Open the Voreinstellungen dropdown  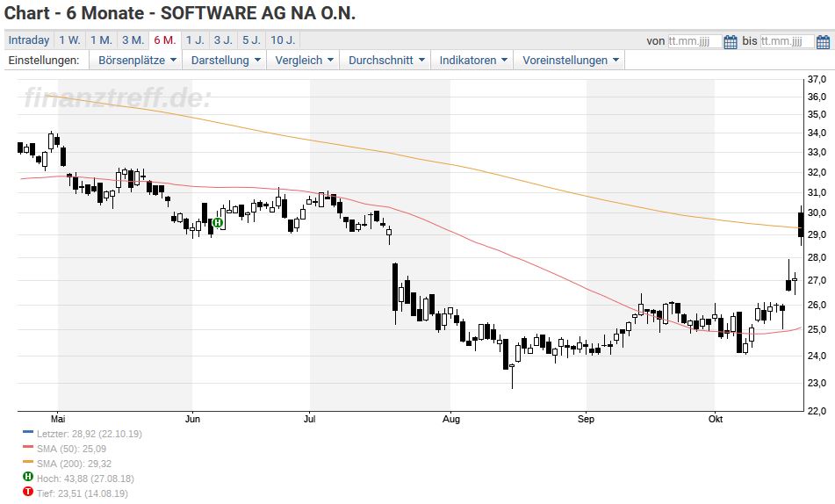(x=569, y=61)
